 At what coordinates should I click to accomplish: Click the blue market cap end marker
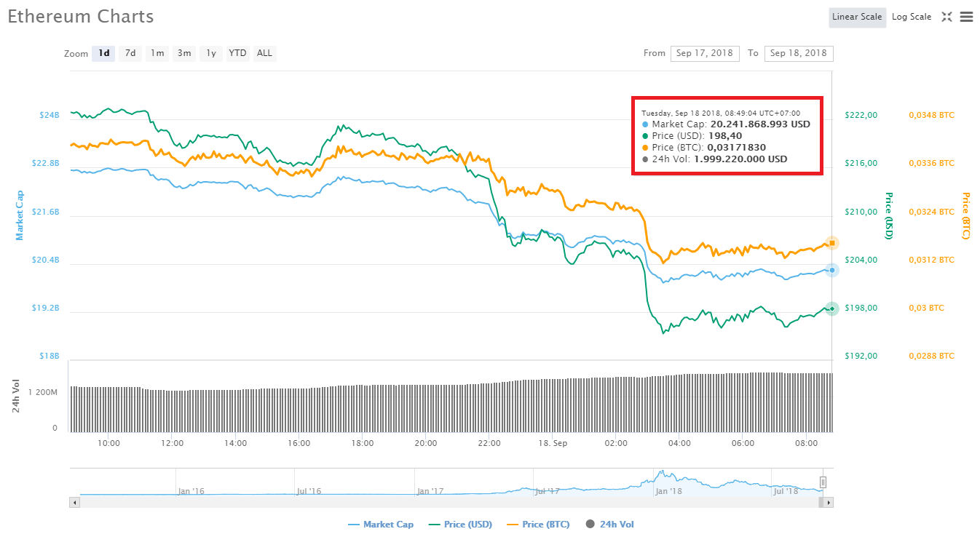coord(831,270)
